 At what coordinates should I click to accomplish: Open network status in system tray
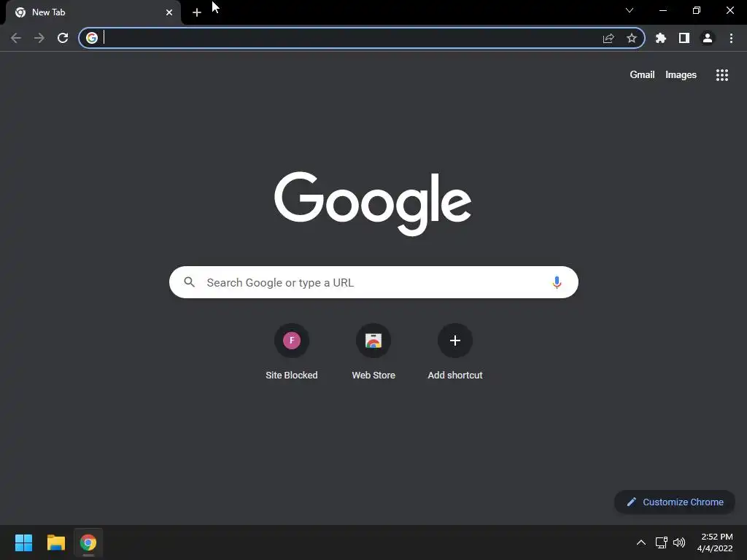pos(661,542)
